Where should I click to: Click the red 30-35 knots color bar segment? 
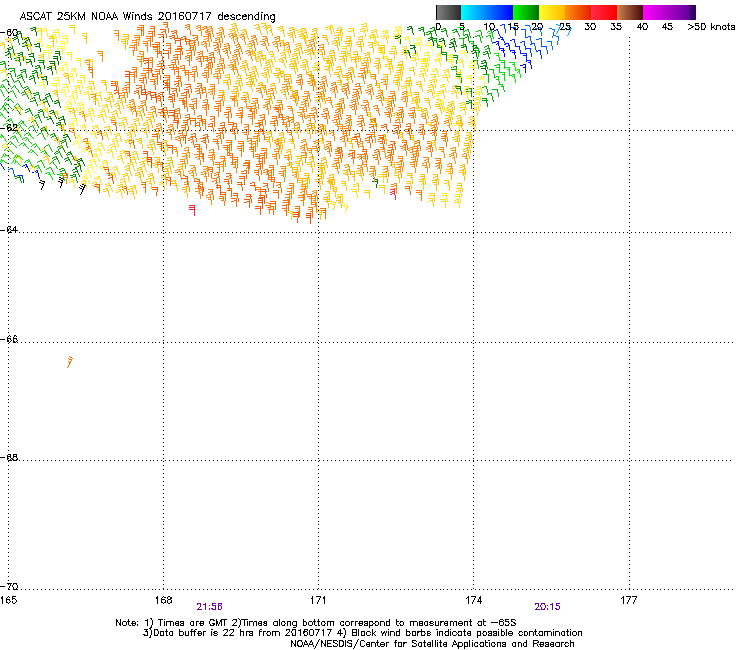pyautogui.click(x=604, y=12)
